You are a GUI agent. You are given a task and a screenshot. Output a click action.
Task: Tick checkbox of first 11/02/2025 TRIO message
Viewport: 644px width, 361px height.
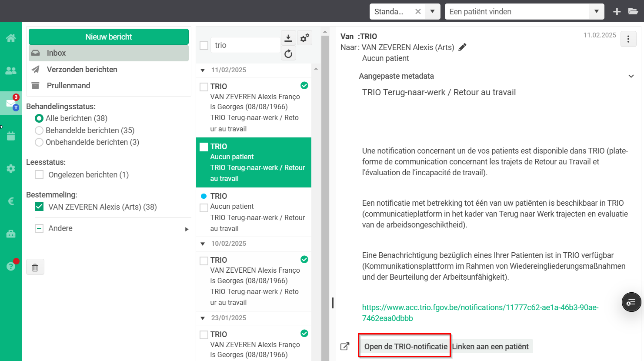tap(204, 87)
